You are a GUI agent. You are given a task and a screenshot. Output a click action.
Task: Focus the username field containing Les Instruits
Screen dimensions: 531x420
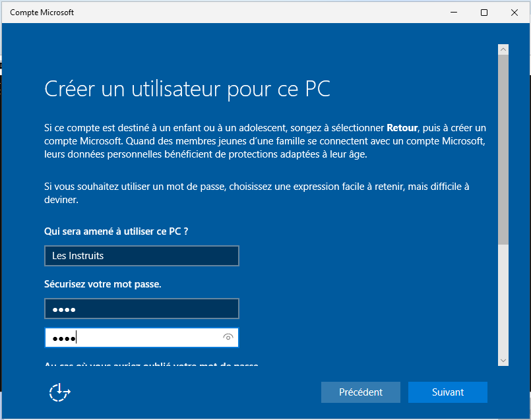tap(141, 256)
